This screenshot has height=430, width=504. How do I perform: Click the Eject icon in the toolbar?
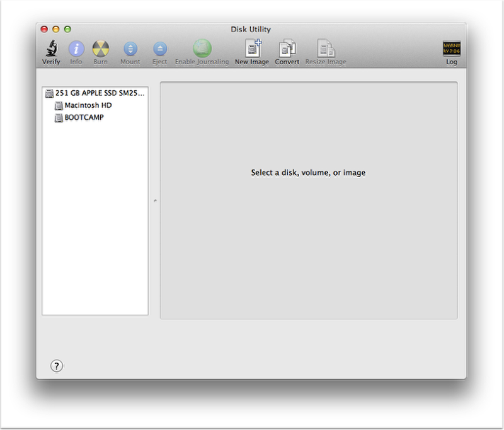point(159,49)
